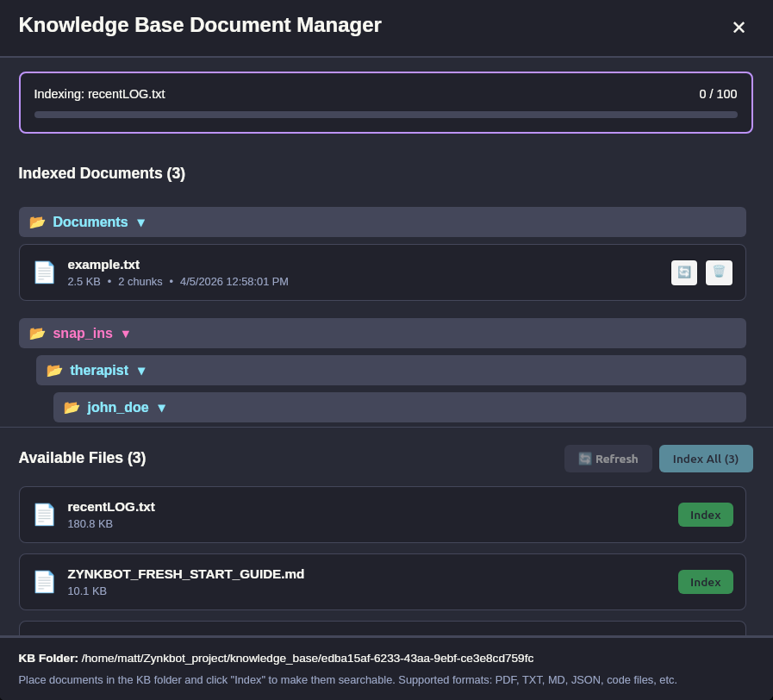This screenshot has width=773, height=700.
Task: Click the recentLOG.txt file name in Available Files
Action: click(111, 507)
